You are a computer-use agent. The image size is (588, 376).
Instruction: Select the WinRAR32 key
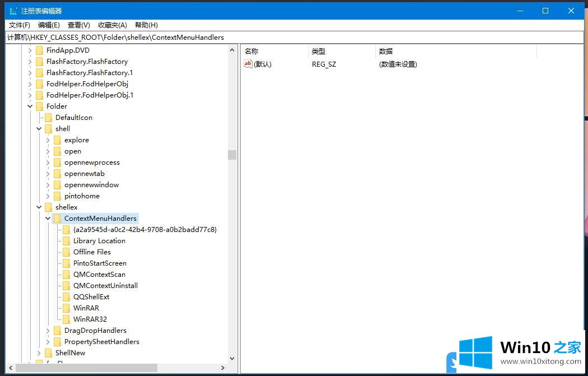click(90, 320)
